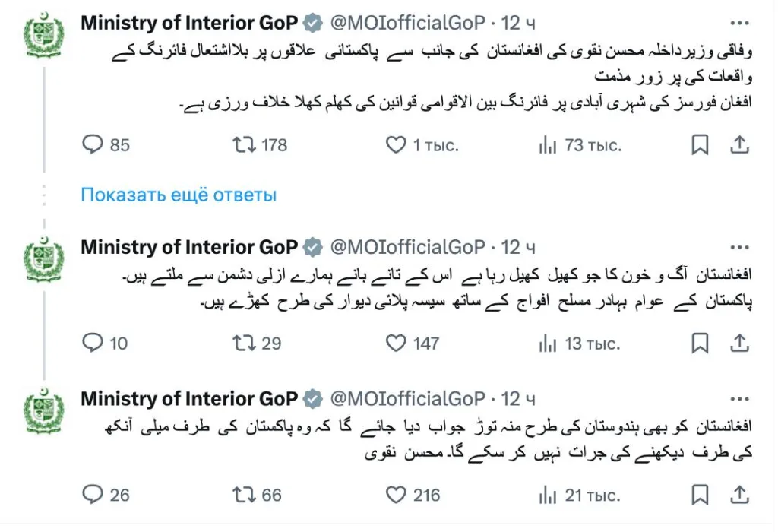Share the second tweet with 13 тыс. views

740,344
